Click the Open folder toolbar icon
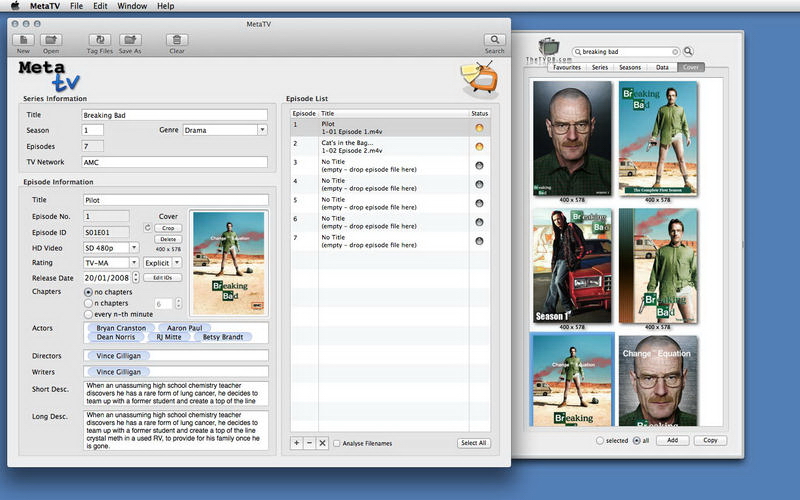The image size is (800, 500). (x=51, y=39)
